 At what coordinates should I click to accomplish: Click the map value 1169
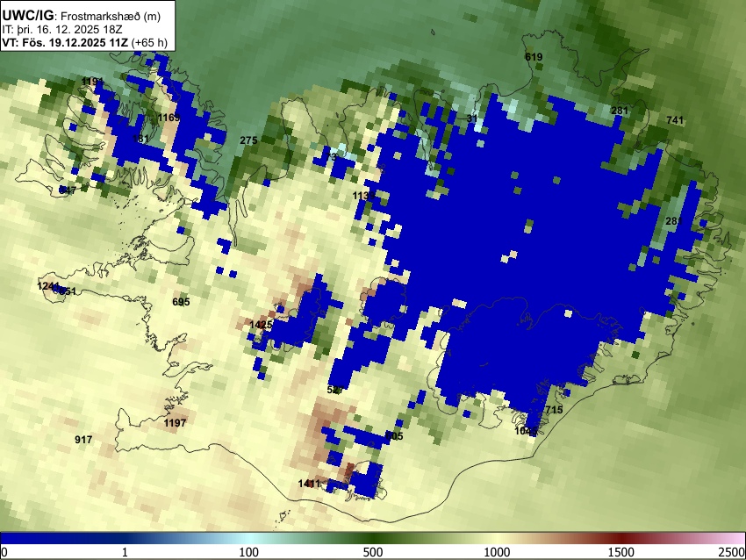[x=169, y=118]
